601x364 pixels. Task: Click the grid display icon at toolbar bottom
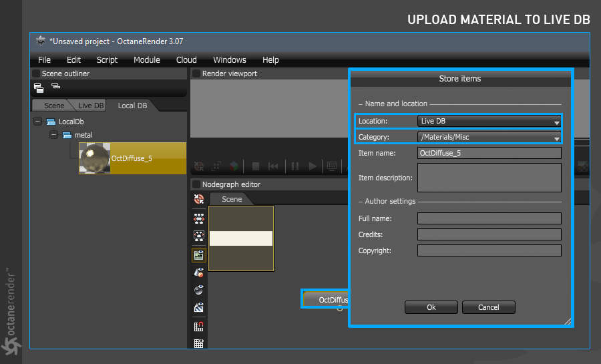pyautogui.click(x=199, y=343)
